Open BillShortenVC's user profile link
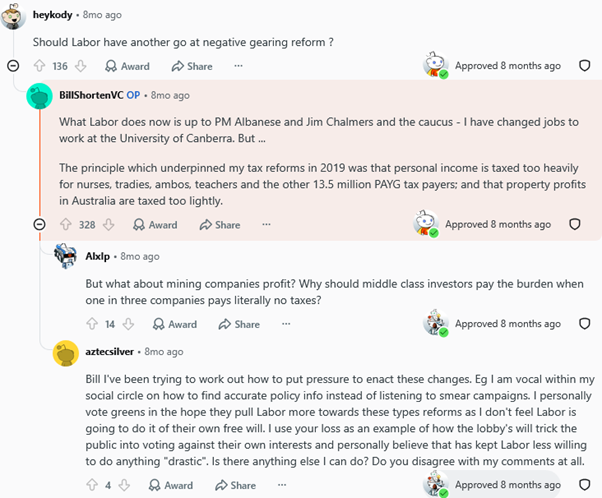The height and width of the screenshot is (498, 602). tap(91, 95)
